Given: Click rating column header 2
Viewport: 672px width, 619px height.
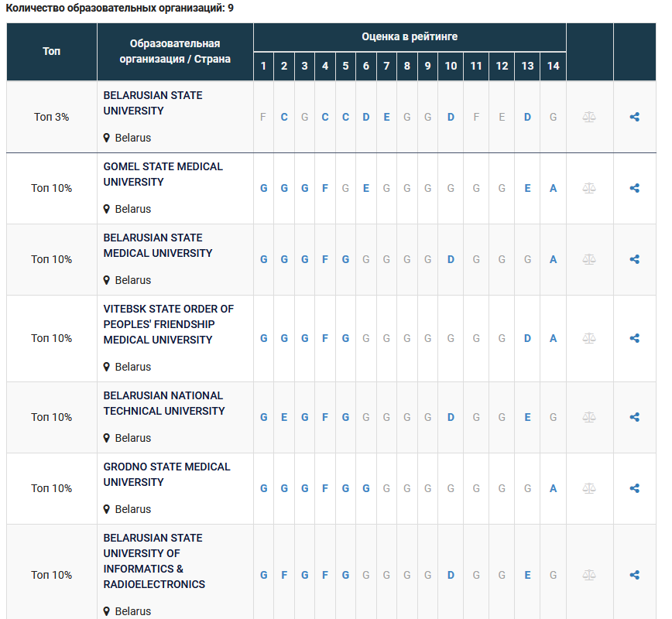Looking at the screenshot, I should 283,66.
